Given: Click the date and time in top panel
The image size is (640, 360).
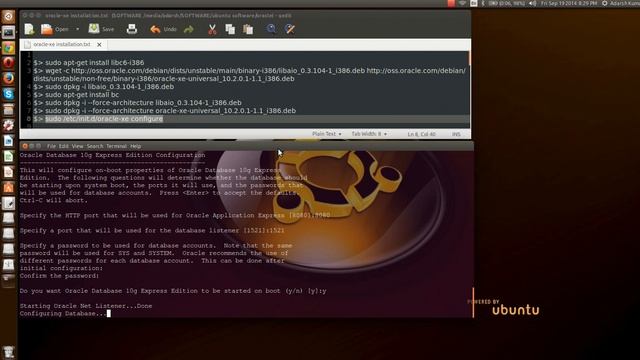Looking at the screenshot, I should [x=569, y=3].
